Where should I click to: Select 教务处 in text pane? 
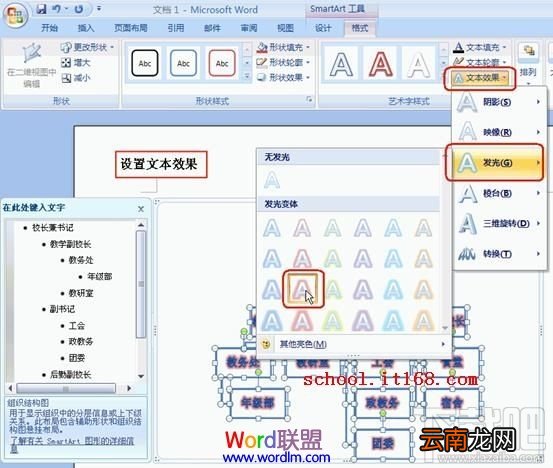81,260
